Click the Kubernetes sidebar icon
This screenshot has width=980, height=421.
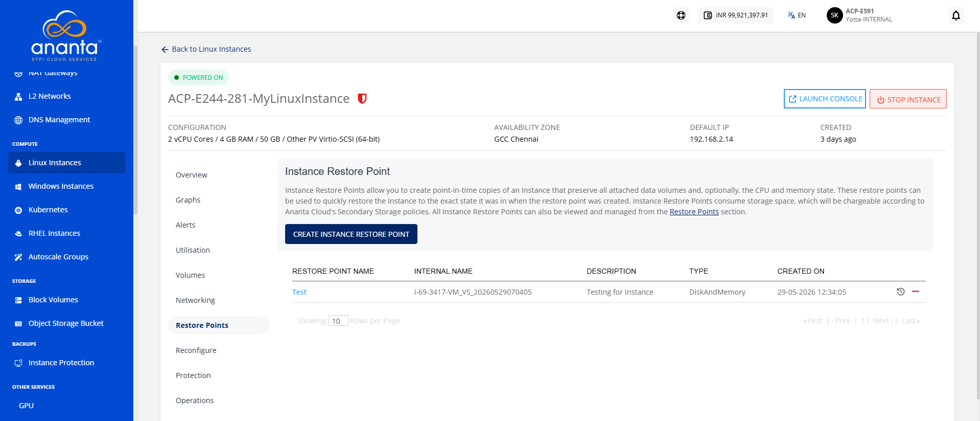[x=18, y=210]
